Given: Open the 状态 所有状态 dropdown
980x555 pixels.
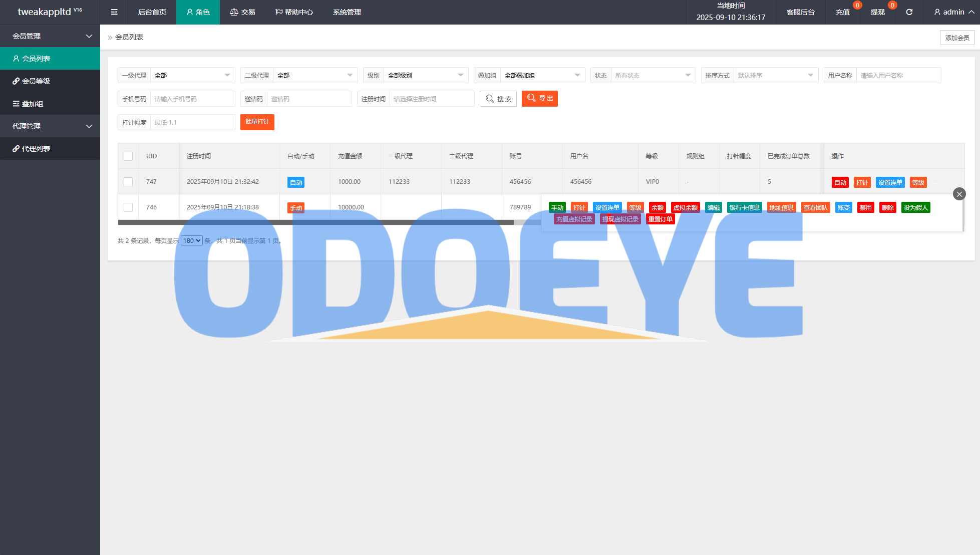Looking at the screenshot, I should tap(652, 75).
